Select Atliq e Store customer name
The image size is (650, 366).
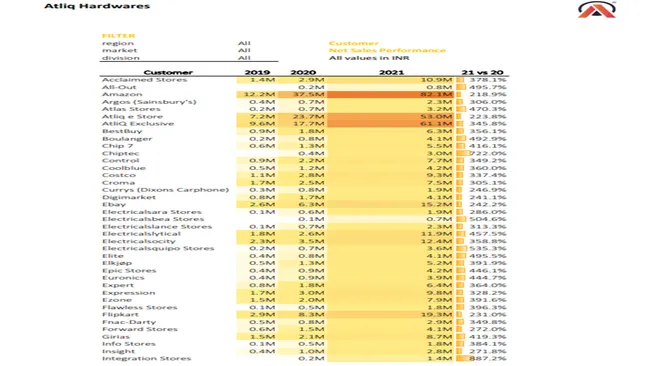[x=132, y=116]
